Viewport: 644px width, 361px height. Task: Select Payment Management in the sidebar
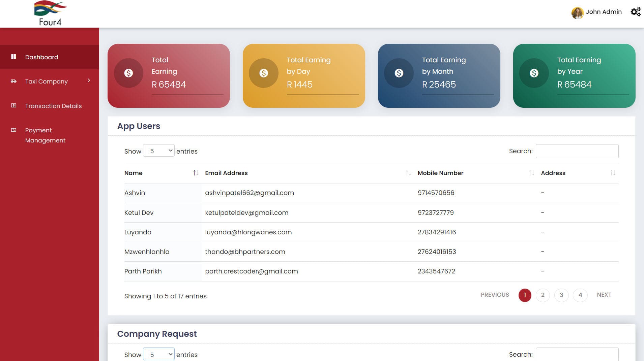click(x=45, y=135)
